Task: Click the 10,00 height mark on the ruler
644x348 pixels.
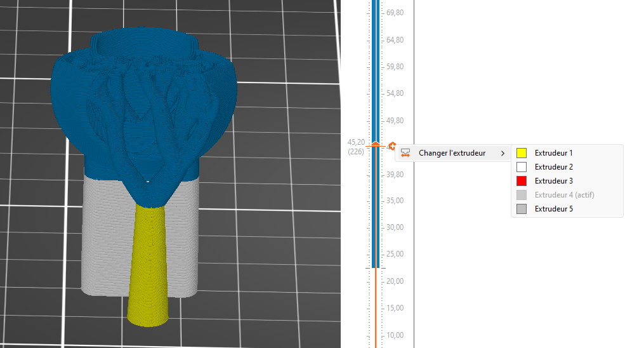Action: coord(395,335)
